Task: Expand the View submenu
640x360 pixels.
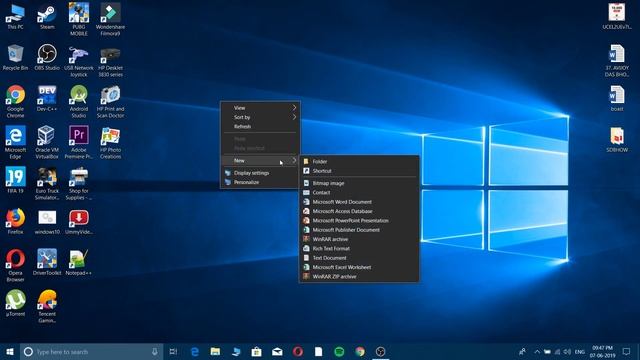Action: (x=260, y=108)
